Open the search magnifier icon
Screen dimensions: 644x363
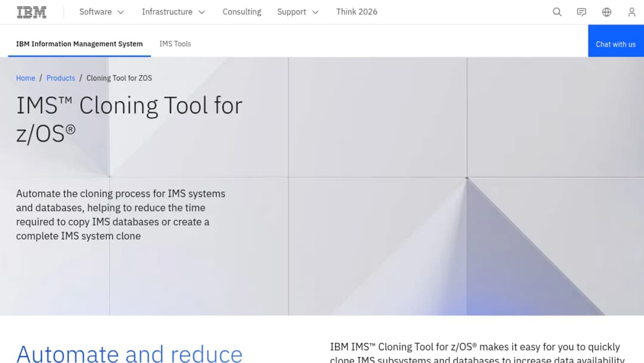(x=557, y=12)
